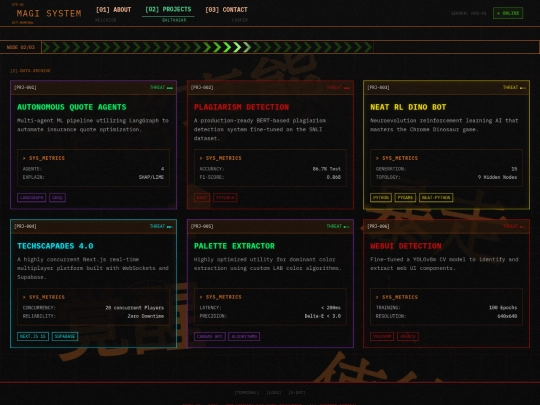
Task: Click the OPENCV tag
Action: (x=408, y=336)
